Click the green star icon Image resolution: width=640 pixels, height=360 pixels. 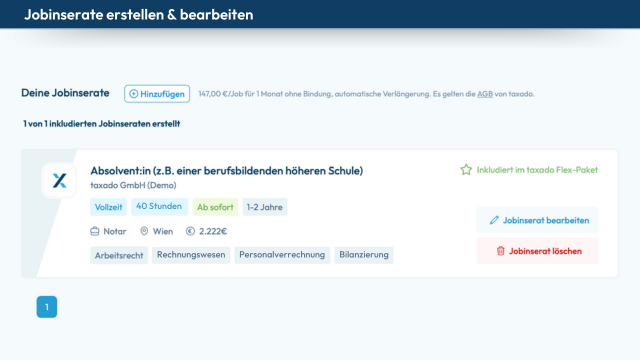(x=466, y=170)
